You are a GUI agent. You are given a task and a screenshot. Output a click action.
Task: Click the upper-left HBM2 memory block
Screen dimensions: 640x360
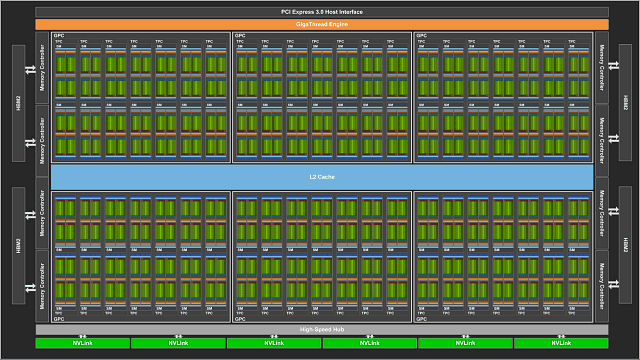click(x=18, y=103)
